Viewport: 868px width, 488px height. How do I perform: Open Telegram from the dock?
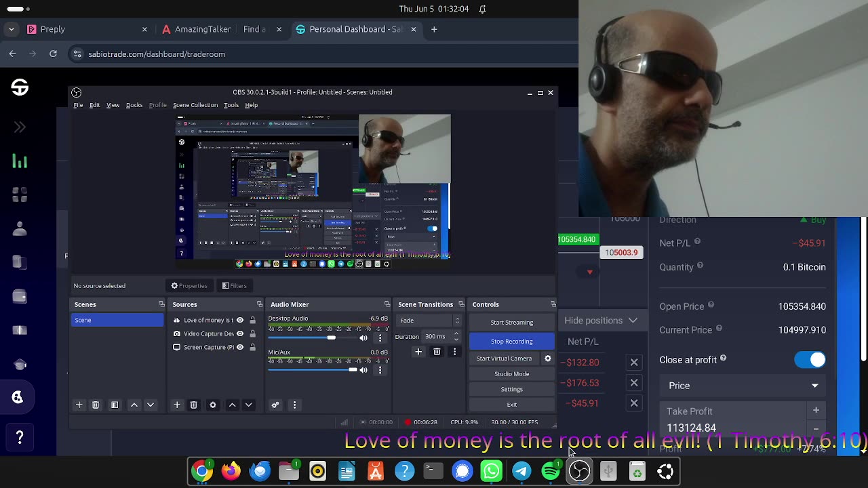[521, 471]
